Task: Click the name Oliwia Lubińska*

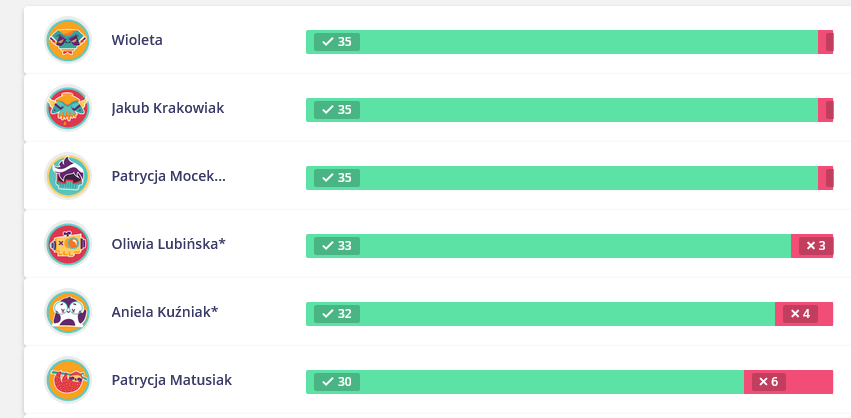Action: click(x=168, y=244)
